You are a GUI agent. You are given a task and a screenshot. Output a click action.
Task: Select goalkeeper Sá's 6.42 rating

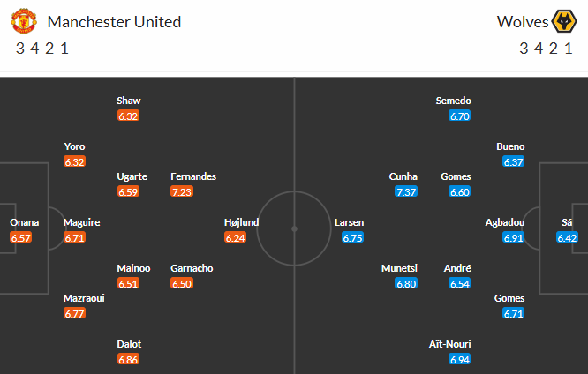(x=567, y=238)
